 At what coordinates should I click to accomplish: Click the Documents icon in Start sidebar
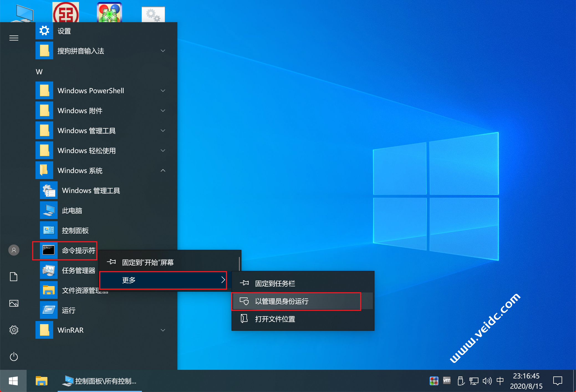click(14, 277)
